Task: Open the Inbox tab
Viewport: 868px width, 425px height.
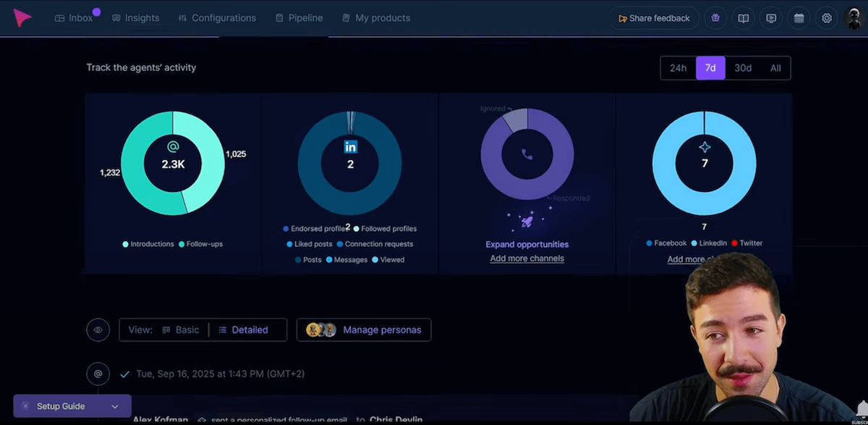Action: [74, 18]
